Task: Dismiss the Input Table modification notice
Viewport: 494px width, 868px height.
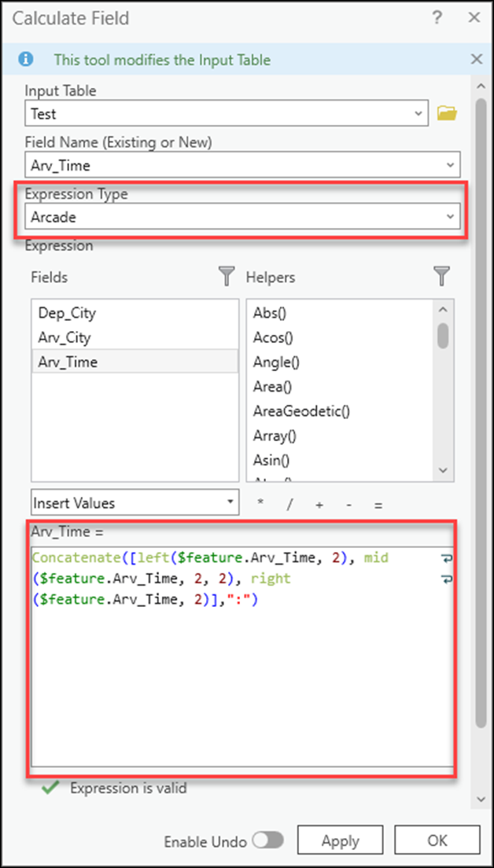Action: coord(476,58)
